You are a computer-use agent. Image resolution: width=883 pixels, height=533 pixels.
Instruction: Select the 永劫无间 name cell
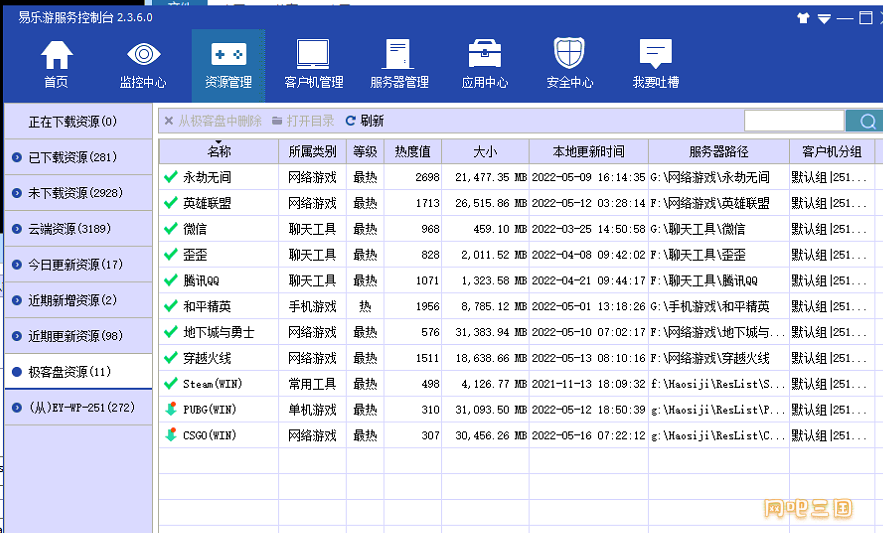coord(207,177)
